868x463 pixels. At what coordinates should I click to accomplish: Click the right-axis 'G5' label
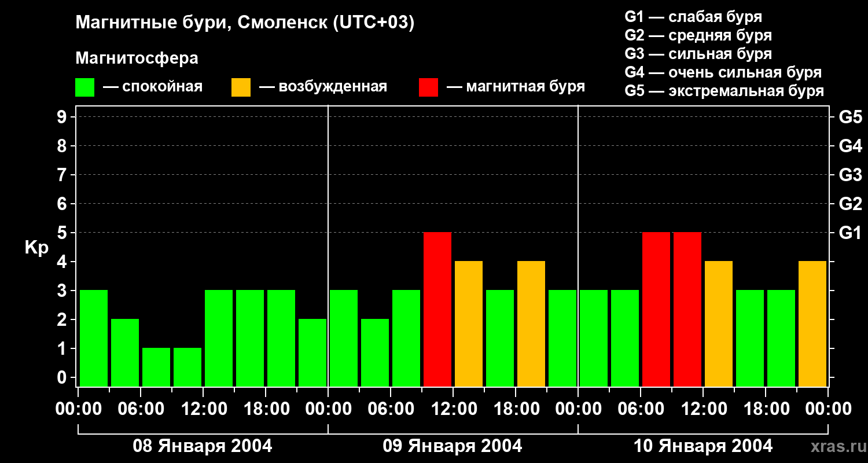(x=850, y=117)
